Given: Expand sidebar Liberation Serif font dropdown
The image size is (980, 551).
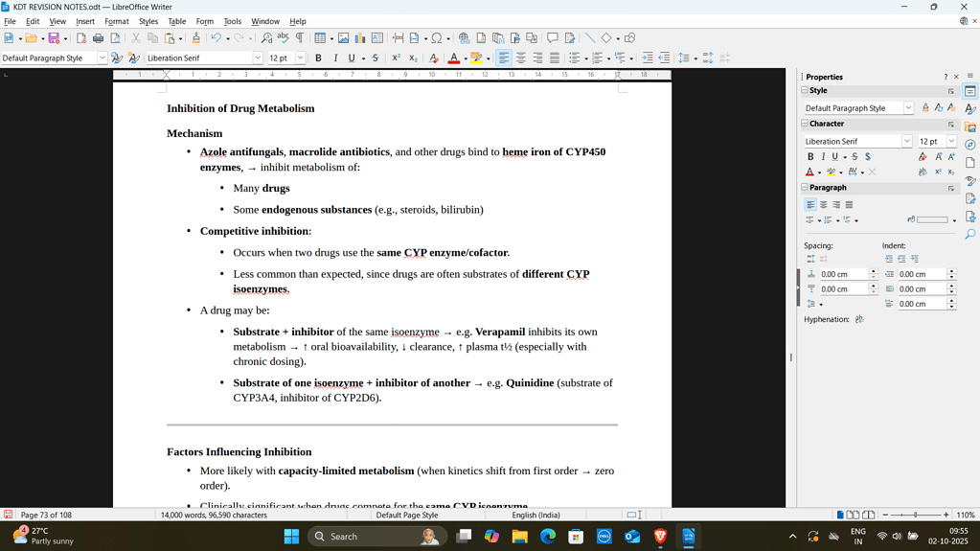Looking at the screenshot, I should click(x=907, y=141).
